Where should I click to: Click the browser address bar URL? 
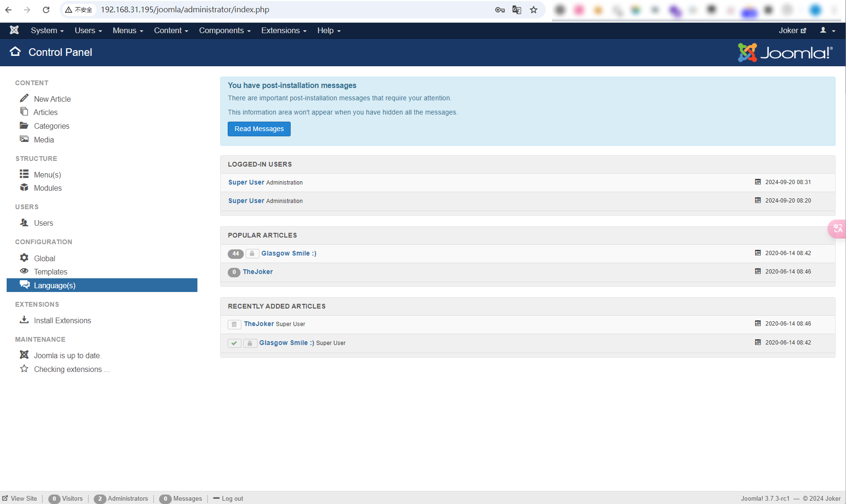point(185,9)
